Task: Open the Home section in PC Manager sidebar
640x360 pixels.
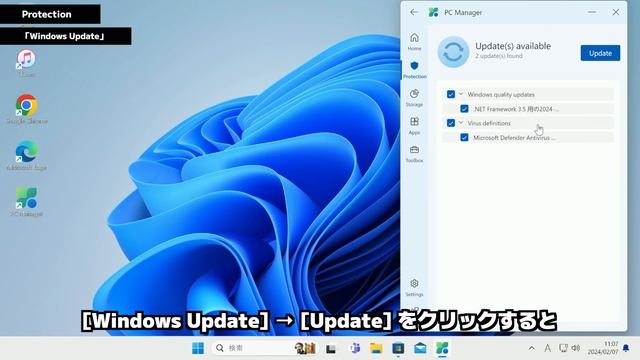Action: (x=414, y=41)
